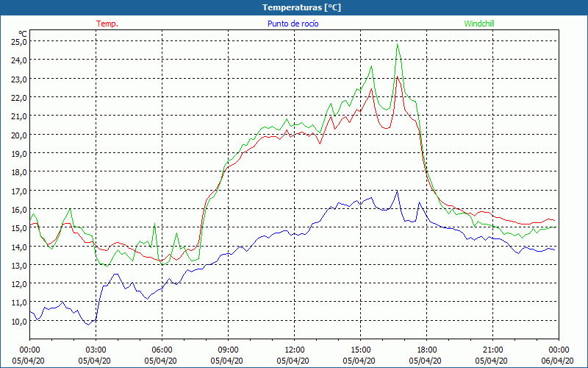Click the 13,0 y-axis value
The width and height of the screenshot is (588, 368).
point(18,266)
